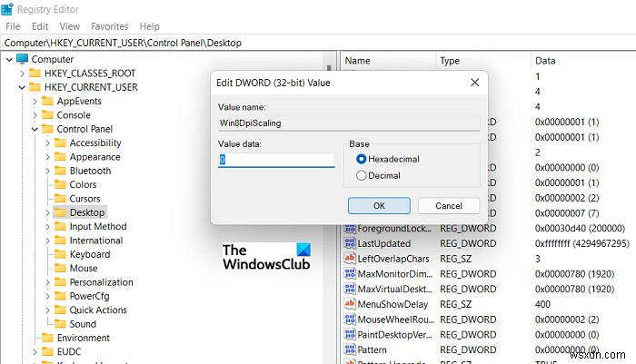The width and height of the screenshot is (636, 364).
Task: Click the Registry Editor app icon
Action: click(x=7, y=9)
